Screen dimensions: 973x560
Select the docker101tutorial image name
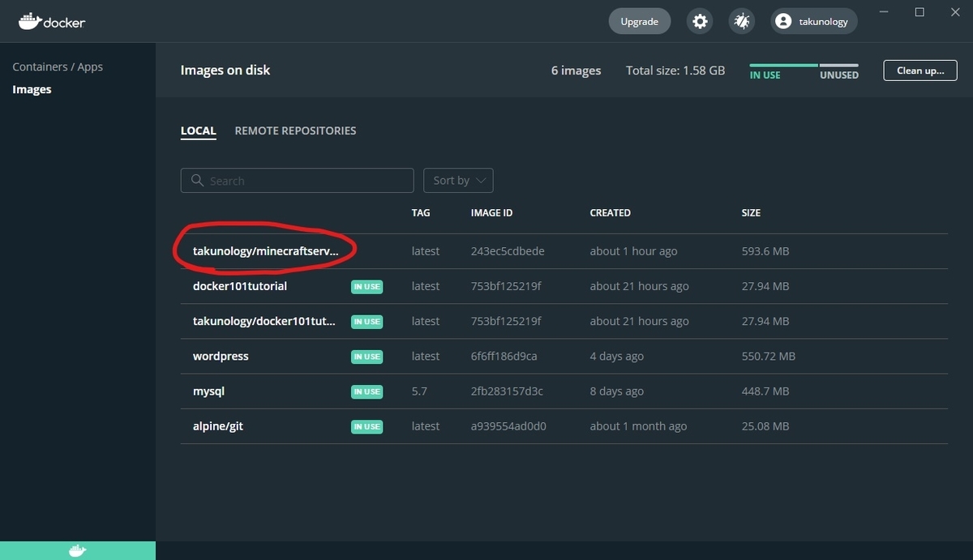point(240,286)
